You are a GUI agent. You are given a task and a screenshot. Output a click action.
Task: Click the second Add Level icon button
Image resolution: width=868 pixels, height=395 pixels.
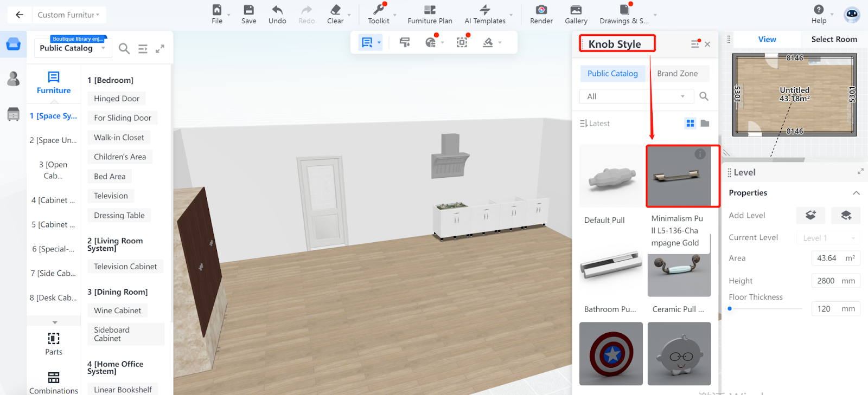[846, 215]
